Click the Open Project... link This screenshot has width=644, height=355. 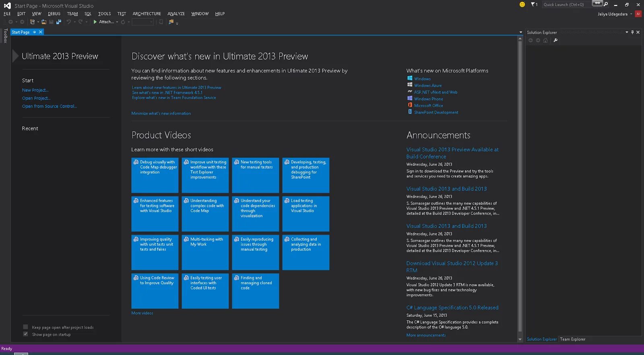[36, 98]
